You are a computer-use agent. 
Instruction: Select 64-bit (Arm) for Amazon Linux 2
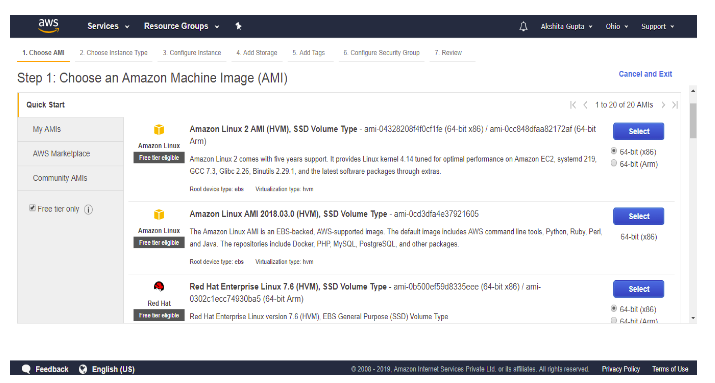click(x=614, y=163)
